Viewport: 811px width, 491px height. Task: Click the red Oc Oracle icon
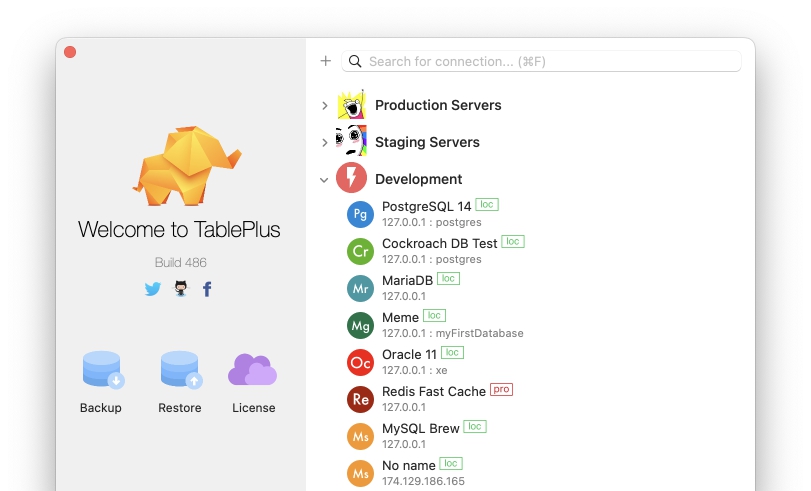pos(361,362)
